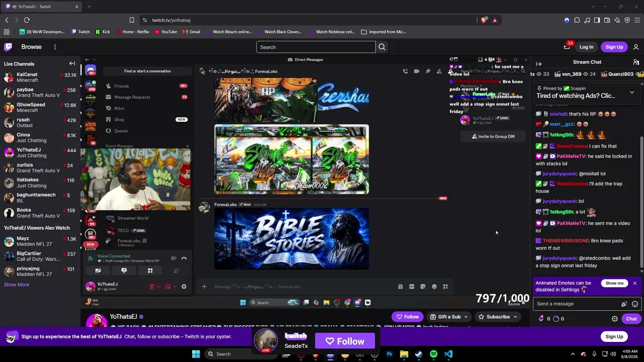Viewport: 644px width, 362px height.
Task: Click the browser address bar URL
Action: point(171,20)
